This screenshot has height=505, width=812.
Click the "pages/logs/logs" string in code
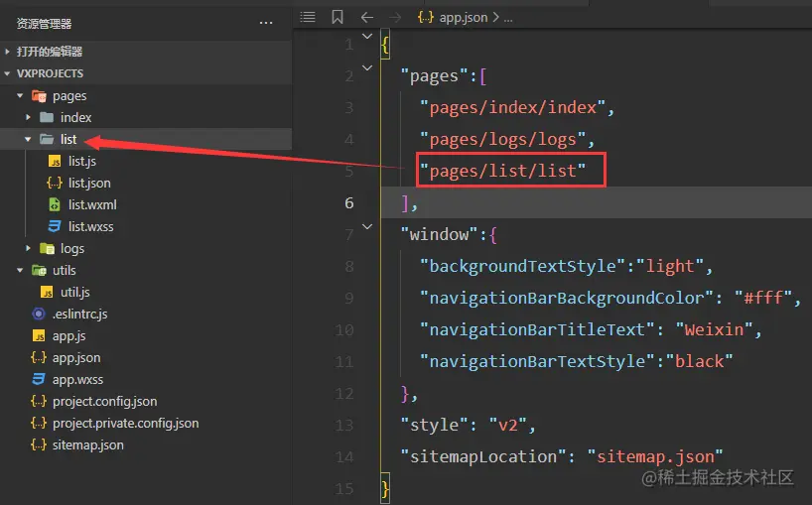(x=503, y=139)
